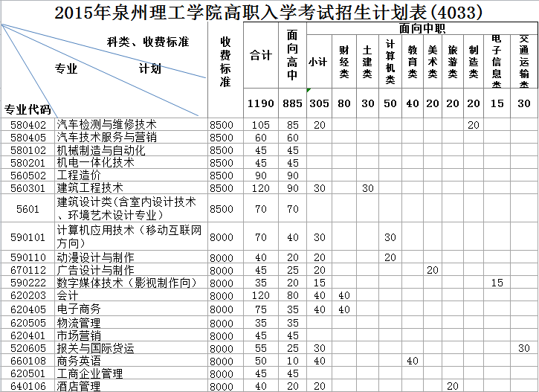Select the 交通运输类 column header
Image resolution: width=539 pixels, height=392 pixels.
pos(524,62)
